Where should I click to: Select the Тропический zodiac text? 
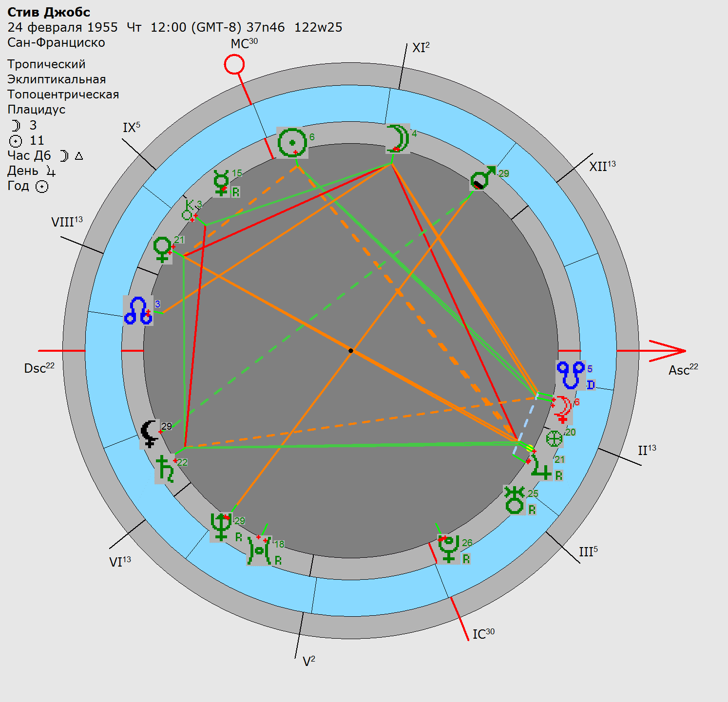tap(46, 64)
